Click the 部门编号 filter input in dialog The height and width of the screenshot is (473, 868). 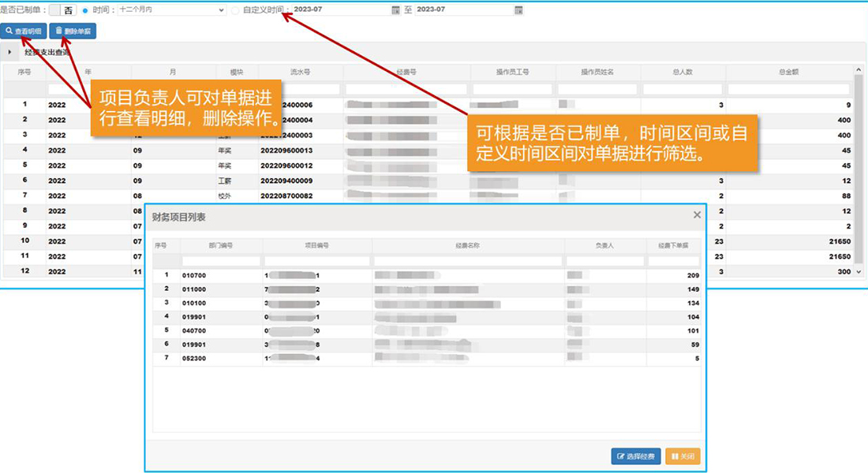[x=221, y=261]
